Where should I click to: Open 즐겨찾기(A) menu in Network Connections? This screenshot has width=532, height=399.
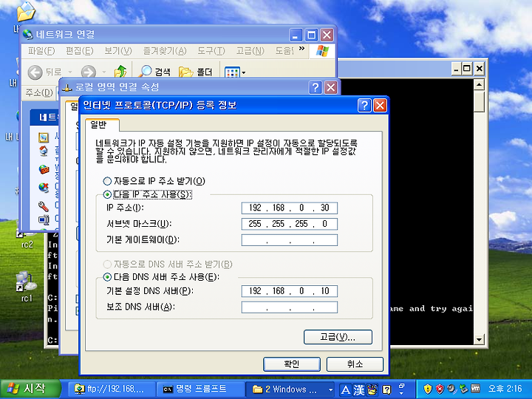(x=165, y=51)
